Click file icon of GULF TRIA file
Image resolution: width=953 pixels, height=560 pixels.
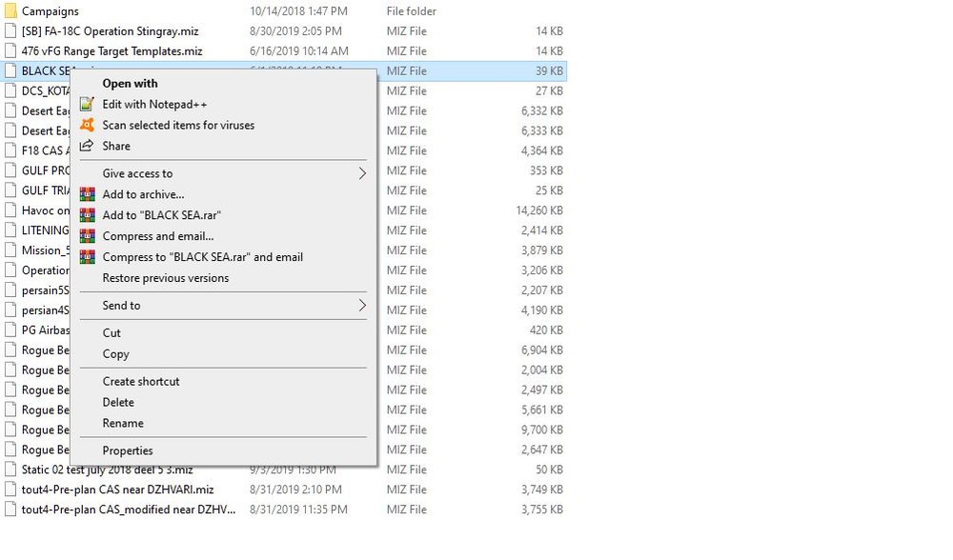tap(10, 190)
